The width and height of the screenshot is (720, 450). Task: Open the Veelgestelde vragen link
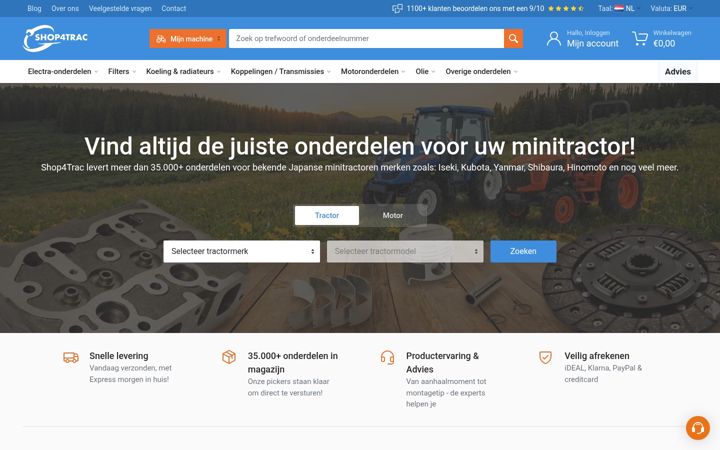coord(120,8)
